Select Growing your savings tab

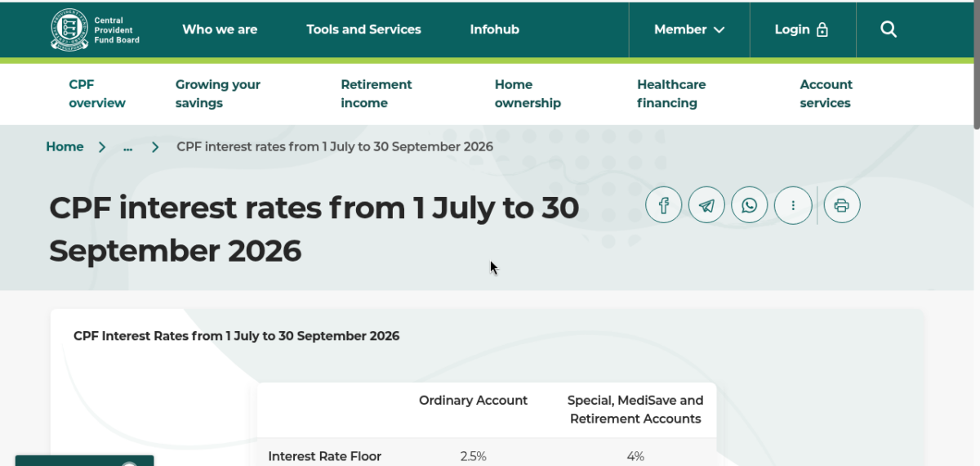[218, 94]
